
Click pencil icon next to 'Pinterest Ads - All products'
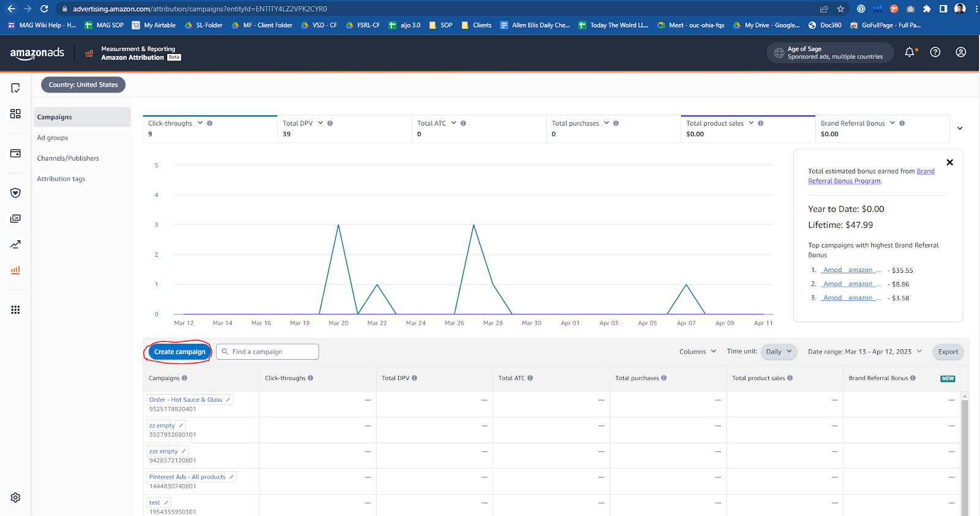pyautogui.click(x=232, y=477)
